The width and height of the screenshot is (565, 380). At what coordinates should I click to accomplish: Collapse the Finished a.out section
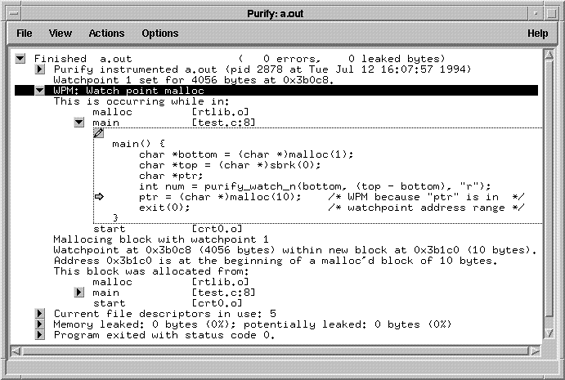coord(20,58)
